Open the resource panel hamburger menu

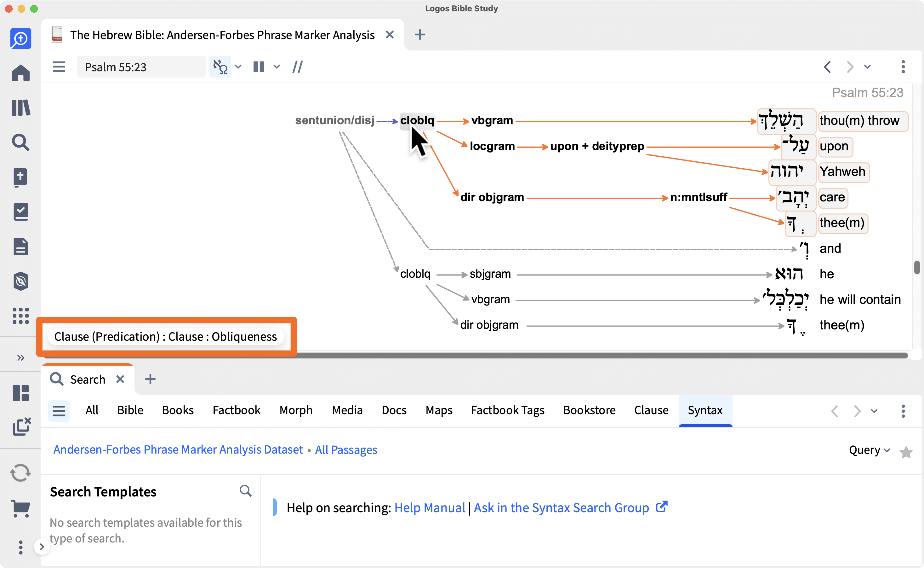click(x=59, y=67)
